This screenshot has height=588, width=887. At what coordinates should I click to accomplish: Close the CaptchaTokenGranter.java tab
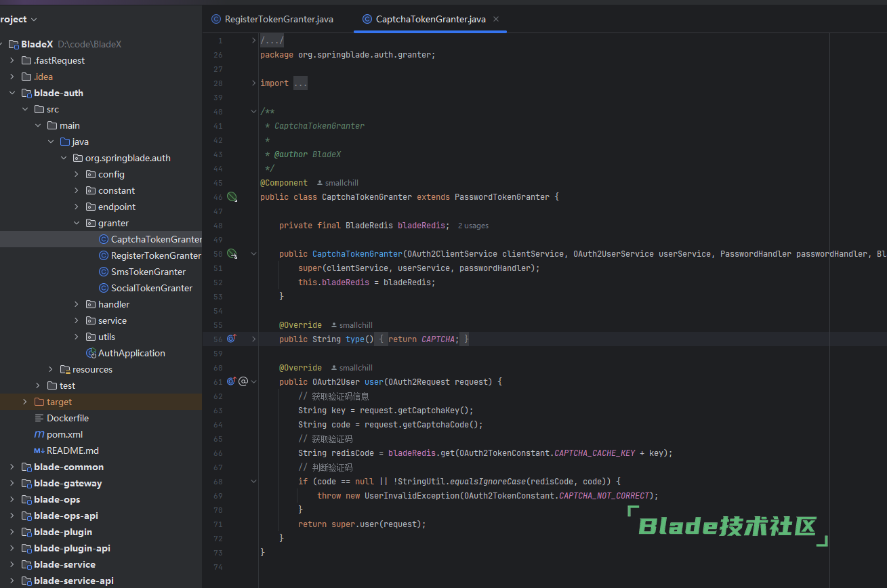[496, 19]
